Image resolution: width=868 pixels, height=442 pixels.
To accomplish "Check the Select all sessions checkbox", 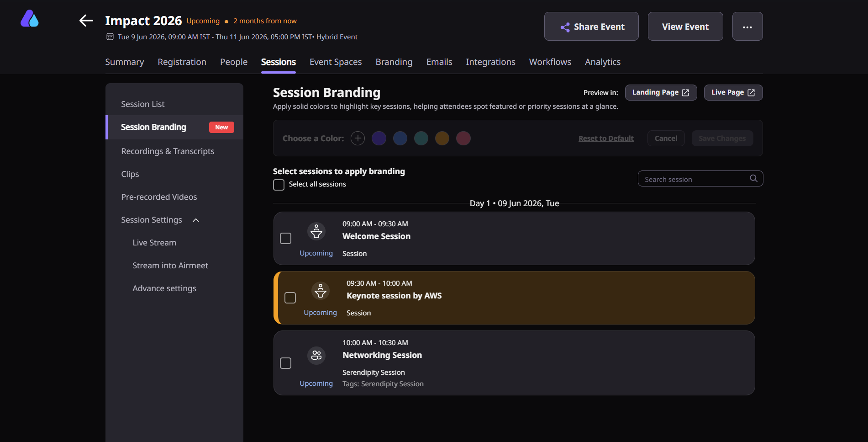I will coord(279,185).
